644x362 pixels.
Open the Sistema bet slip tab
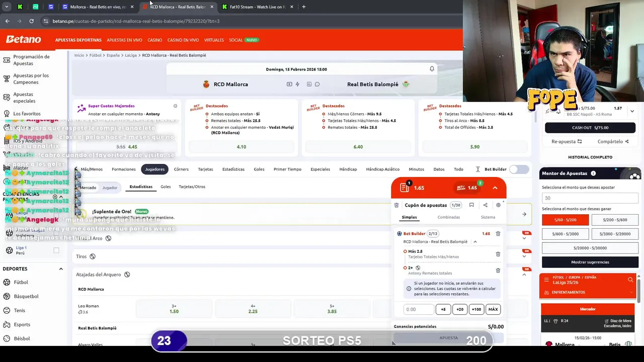[488, 217]
